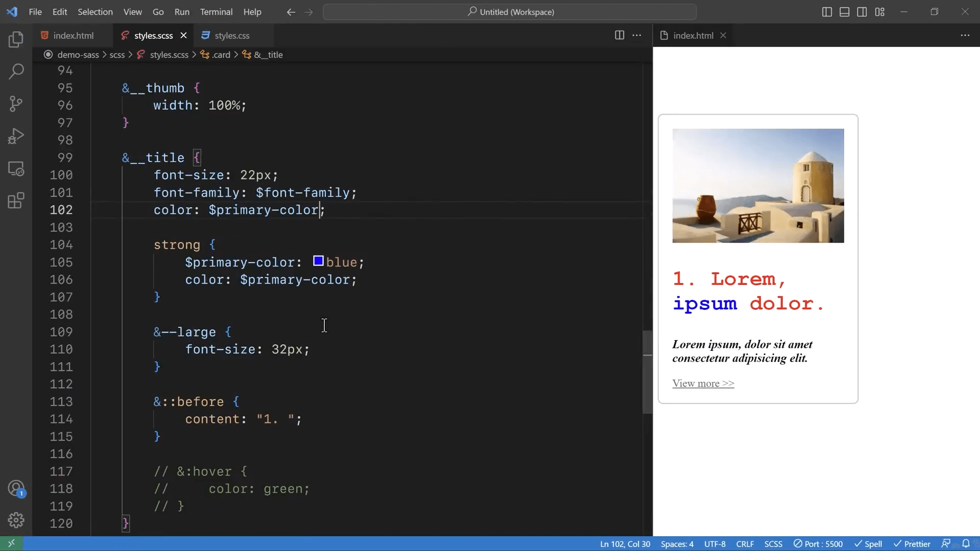This screenshot has width=980, height=551.
Task: Toggle the primary side bar
Action: (827, 12)
